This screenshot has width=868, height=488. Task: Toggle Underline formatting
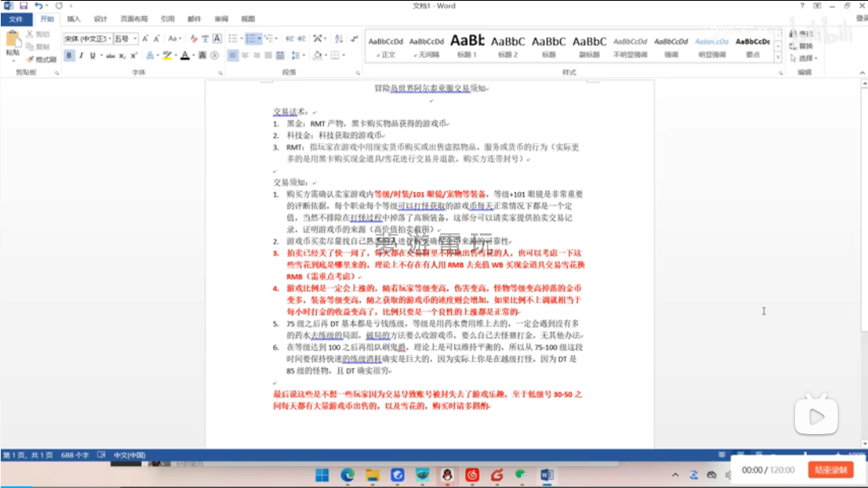pyautogui.click(x=92, y=56)
